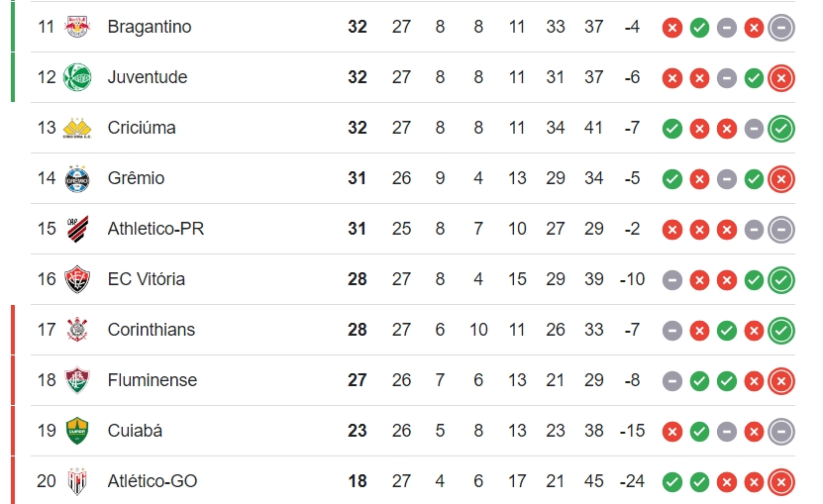Click the Grêmio club crest

[77, 178]
